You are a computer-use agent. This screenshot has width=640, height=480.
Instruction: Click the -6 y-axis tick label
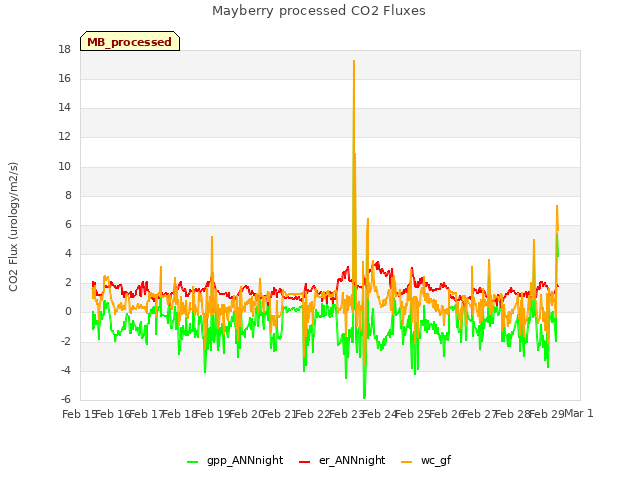[66, 400]
